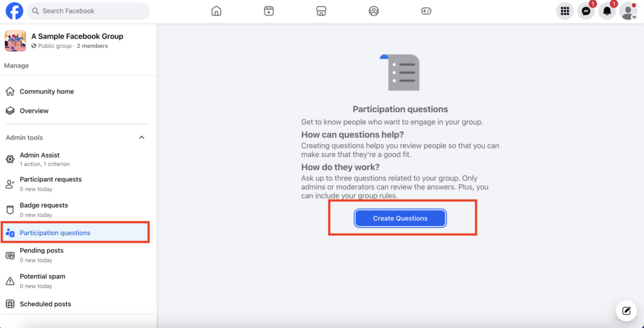The image size is (644, 328).
Task: Open the Marketplace icon
Action: point(321,11)
